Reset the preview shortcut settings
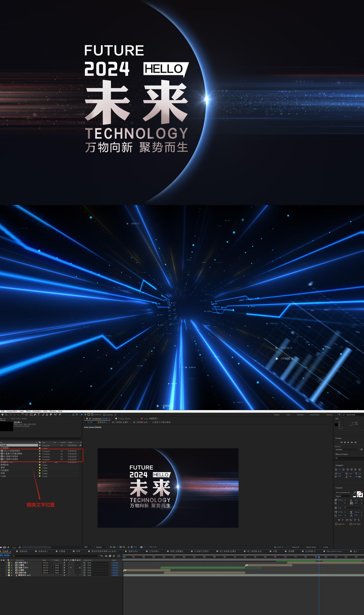 pyautogui.click(x=361, y=449)
